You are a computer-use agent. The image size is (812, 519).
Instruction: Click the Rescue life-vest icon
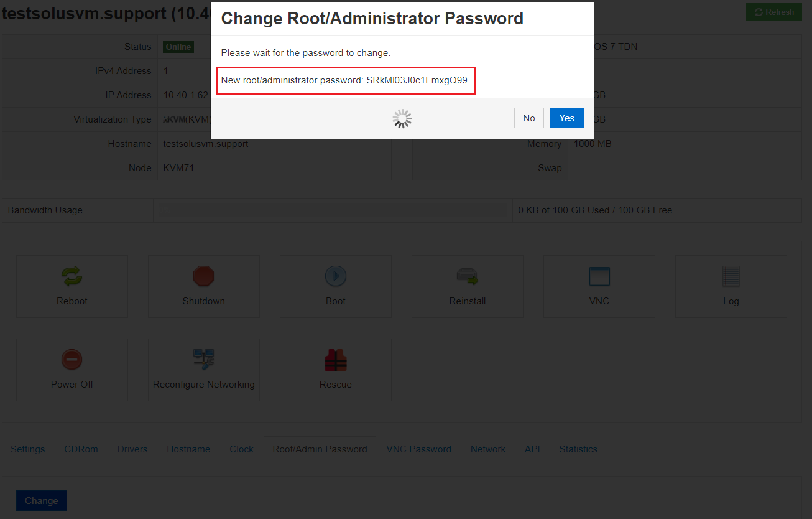pos(336,360)
